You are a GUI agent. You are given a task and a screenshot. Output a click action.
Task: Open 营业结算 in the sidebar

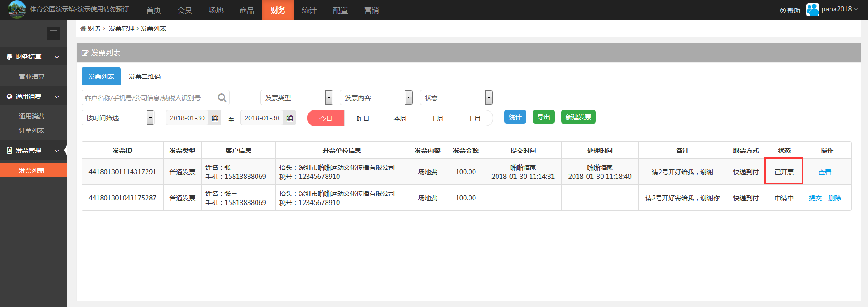[32, 76]
